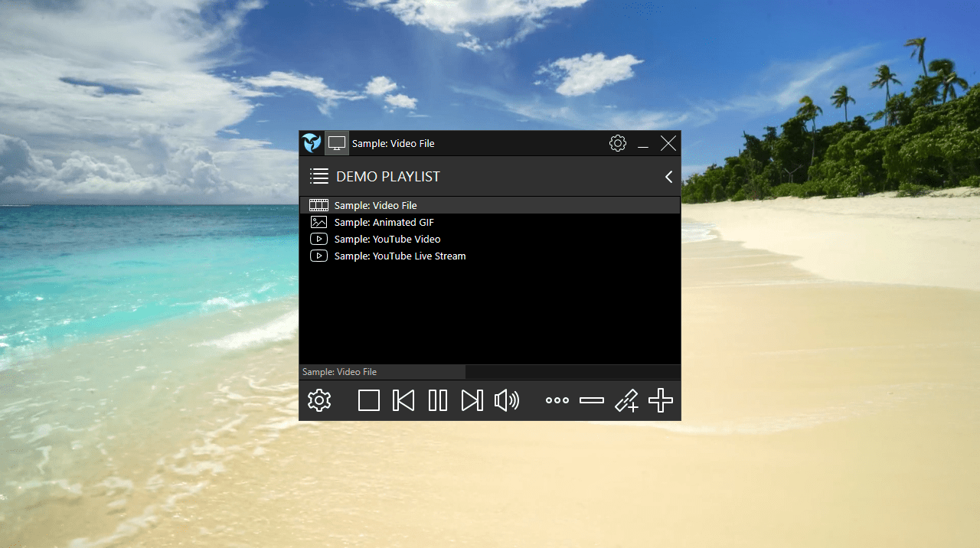The height and width of the screenshot is (548, 980).
Task: Click the image icon of Animated GIF
Action: coord(318,222)
